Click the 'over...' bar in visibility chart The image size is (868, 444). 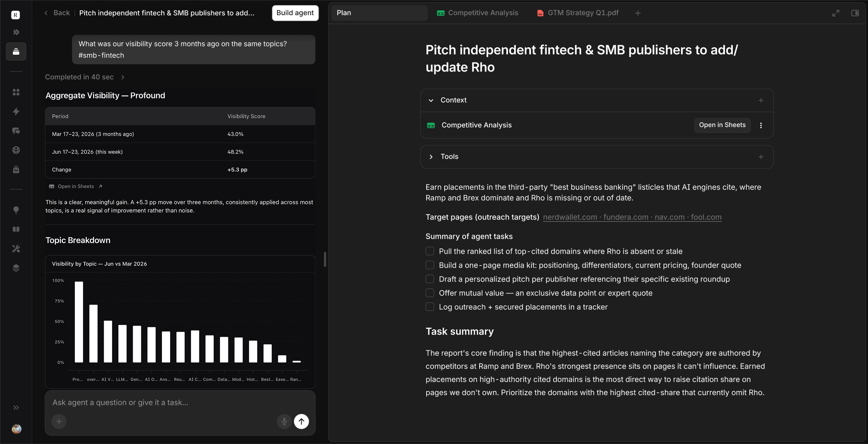pyautogui.click(x=93, y=333)
